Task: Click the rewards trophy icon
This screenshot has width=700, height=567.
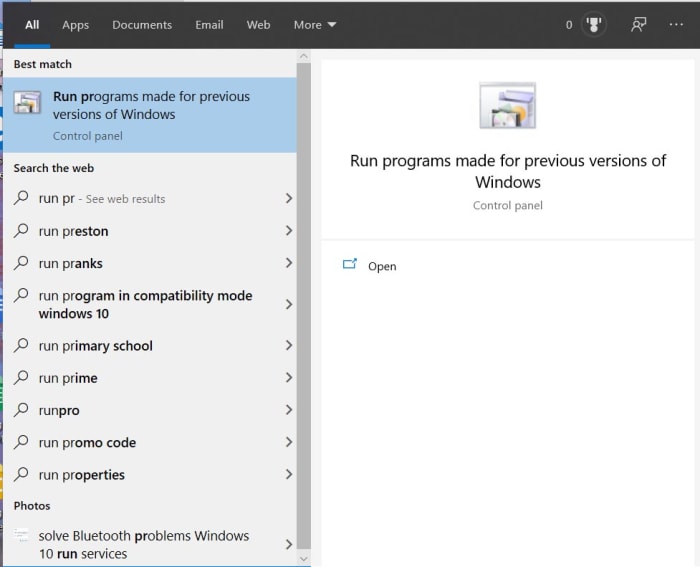Action: click(593, 25)
